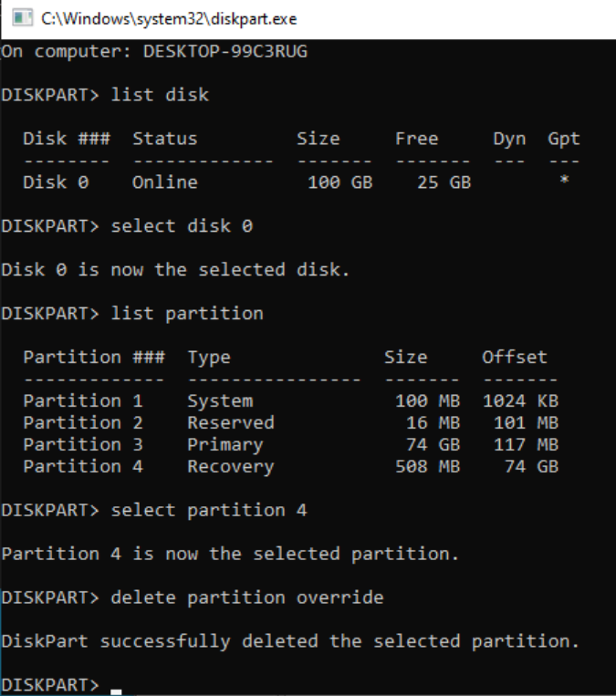Click the 100 GB disk size value
Screen dimensions: 616x696
pos(339,182)
